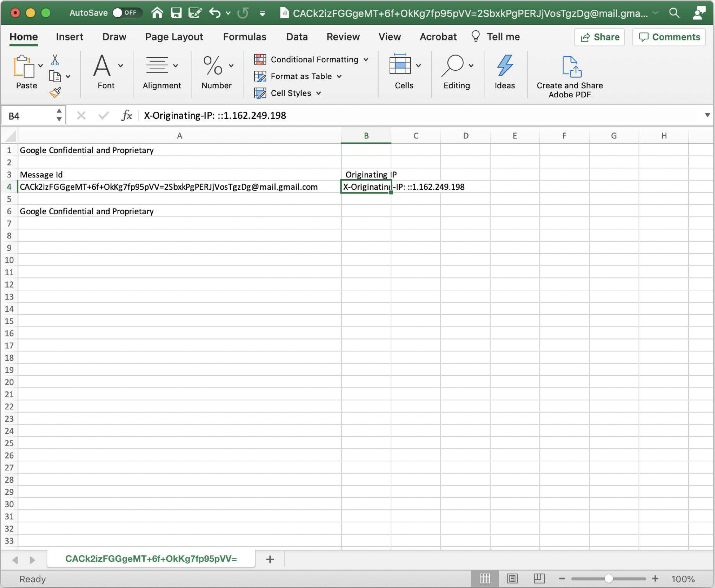Click the Tell me lightbulb search
The width and height of the screenshot is (715, 588).
point(496,37)
